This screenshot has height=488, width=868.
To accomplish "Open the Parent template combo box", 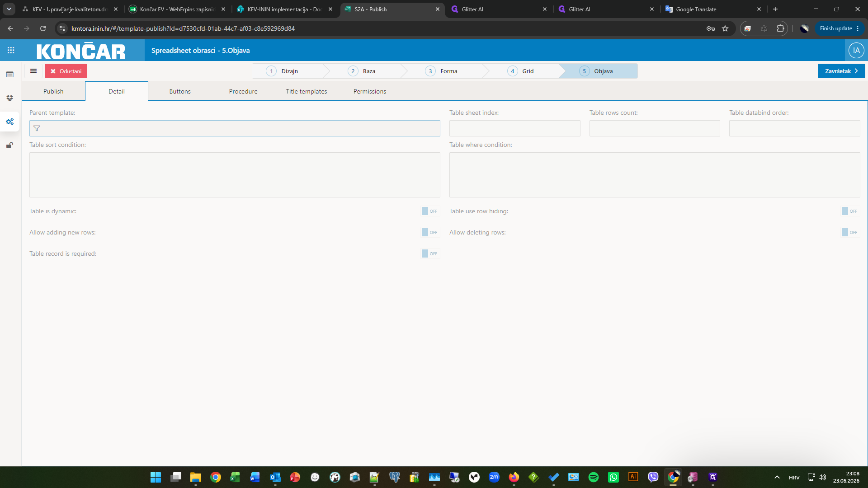I will click(x=235, y=128).
